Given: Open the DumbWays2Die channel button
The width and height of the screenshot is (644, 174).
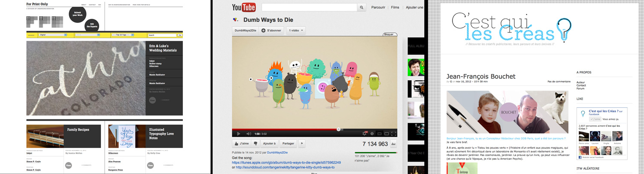Looking at the screenshot, I should point(245,31).
